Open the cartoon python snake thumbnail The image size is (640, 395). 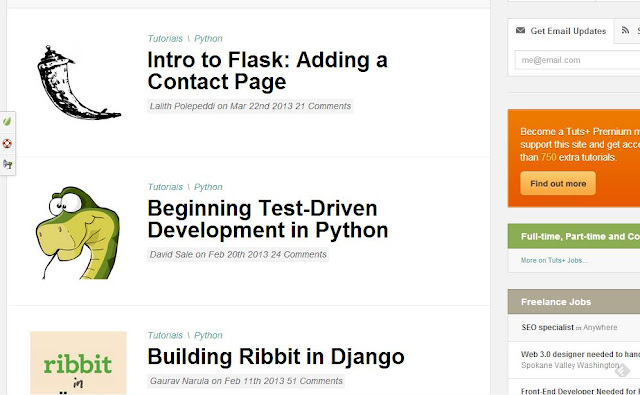click(x=78, y=233)
